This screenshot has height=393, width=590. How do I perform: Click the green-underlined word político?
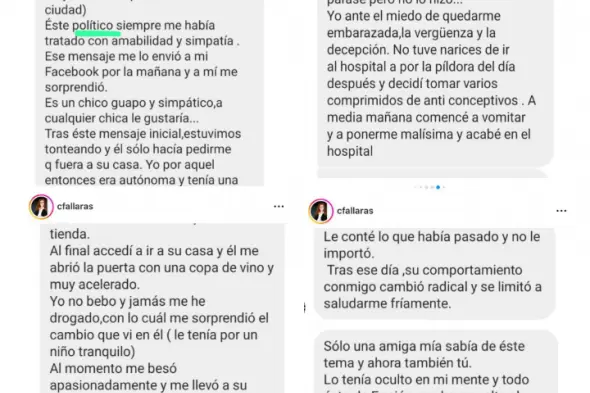(93, 26)
